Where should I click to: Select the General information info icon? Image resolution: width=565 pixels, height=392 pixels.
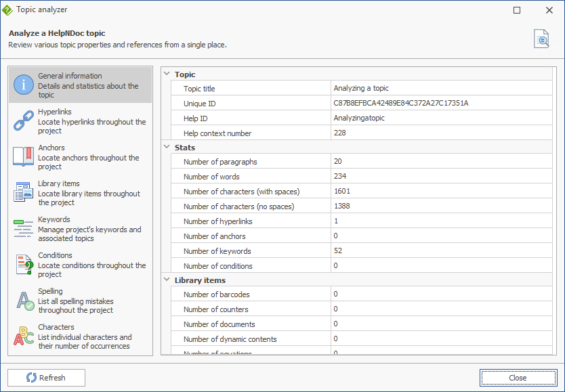tap(24, 85)
